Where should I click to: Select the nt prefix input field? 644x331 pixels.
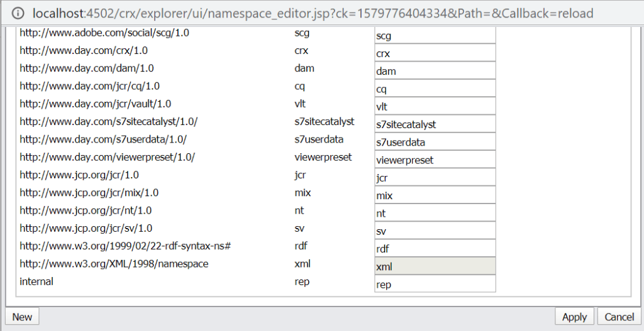pos(435,214)
